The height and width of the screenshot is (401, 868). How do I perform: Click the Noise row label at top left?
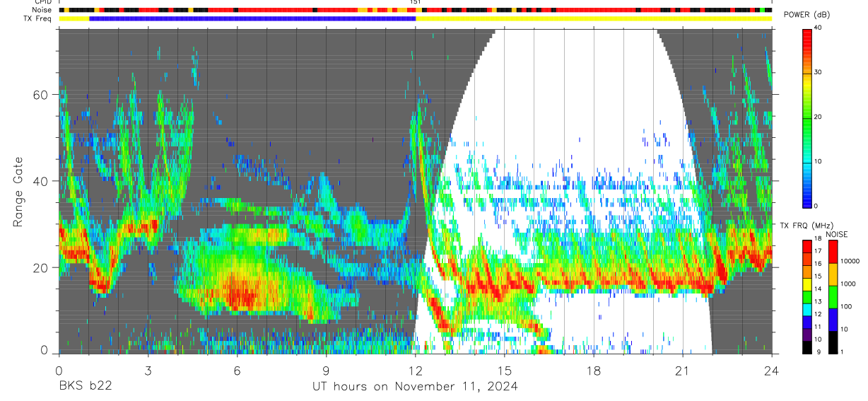click(42, 11)
